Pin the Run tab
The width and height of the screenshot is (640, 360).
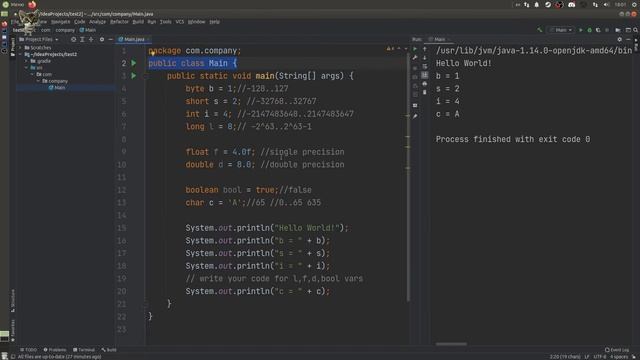point(415,117)
